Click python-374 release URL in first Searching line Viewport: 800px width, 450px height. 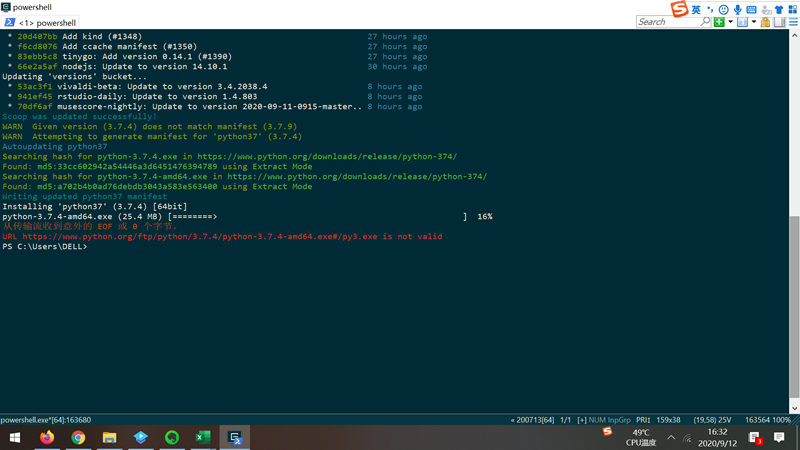327,157
